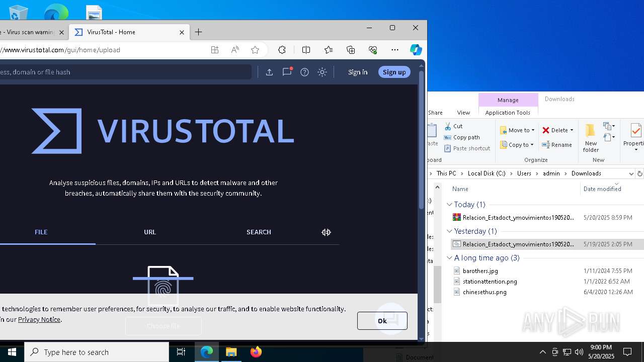
Task: Collapse the Yesterday (1) group
Action: [x=449, y=231]
